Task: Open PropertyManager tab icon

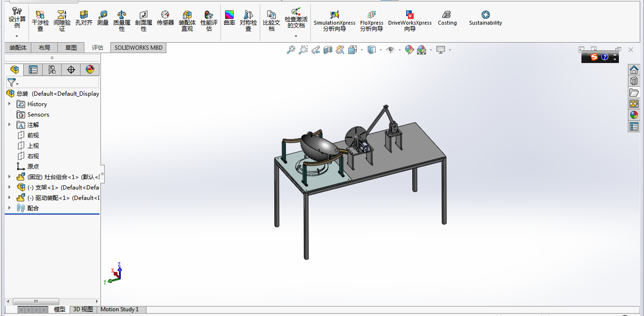Action: point(33,70)
